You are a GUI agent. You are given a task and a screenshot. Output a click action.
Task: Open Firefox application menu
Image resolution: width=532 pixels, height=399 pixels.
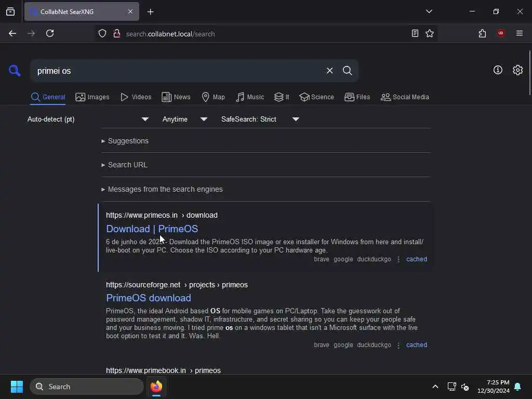520,33
